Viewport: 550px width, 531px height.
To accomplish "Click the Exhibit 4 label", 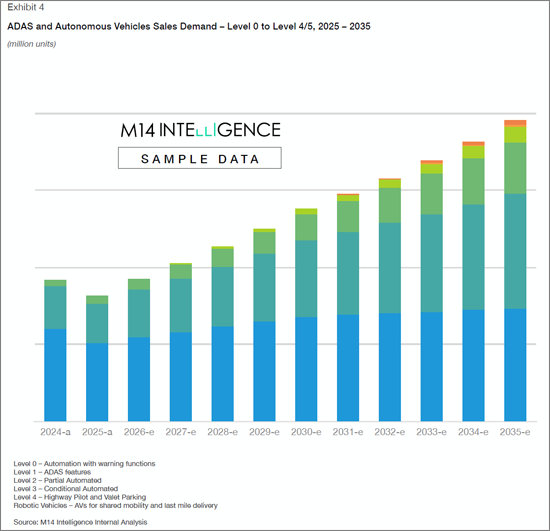I will [x=26, y=7].
